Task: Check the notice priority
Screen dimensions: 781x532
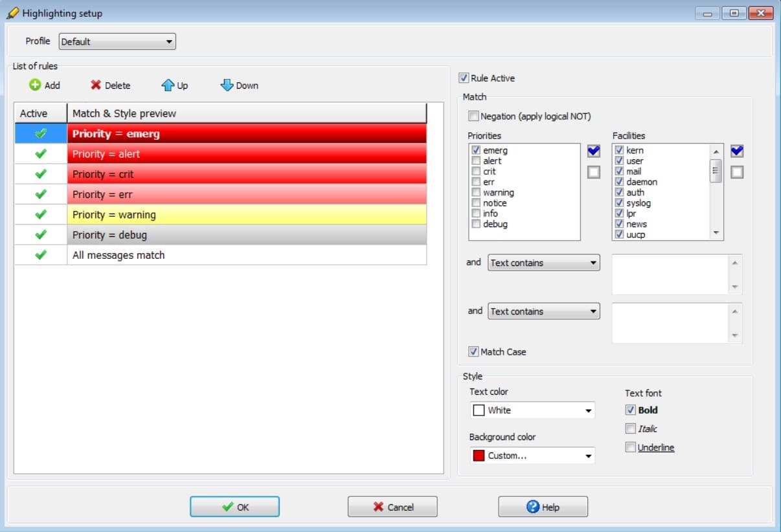Action: 476,203
